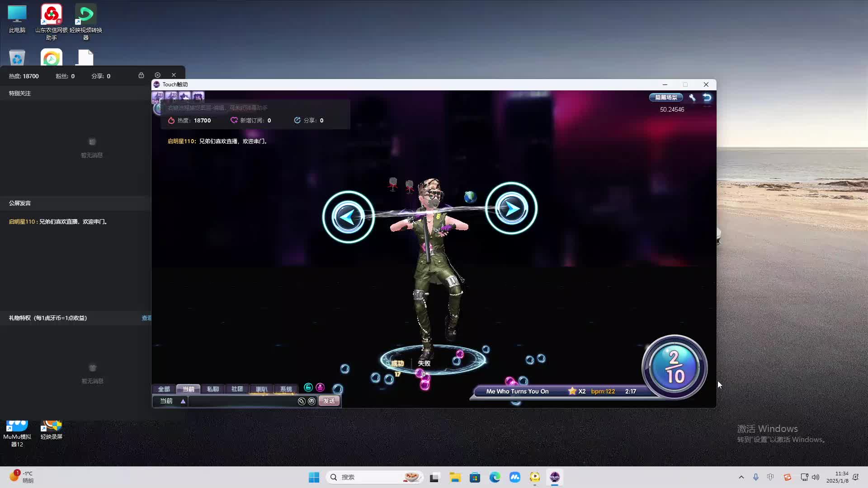Open the emoji smiley picker in chat
868x488 pixels.
(x=311, y=401)
